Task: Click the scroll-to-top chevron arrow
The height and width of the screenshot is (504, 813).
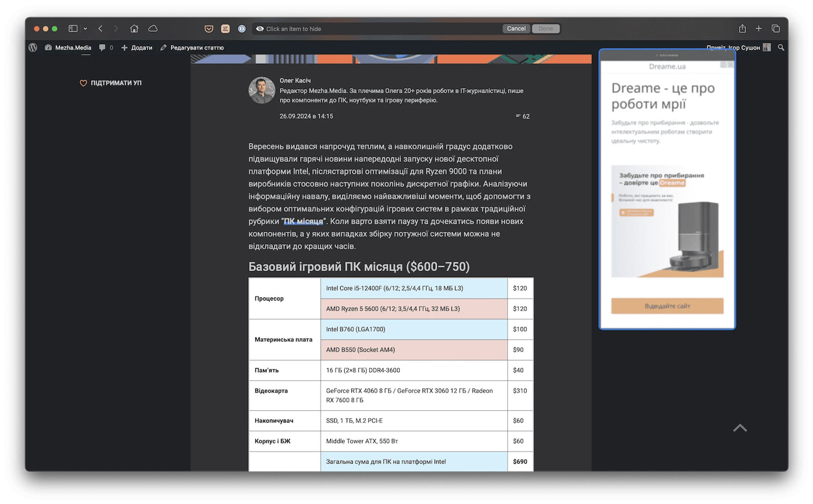Action: click(740, 428)
